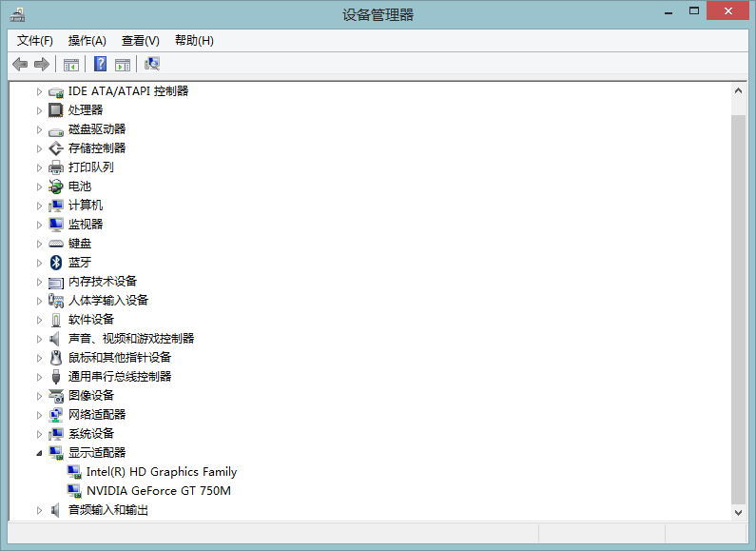Expand the 音频输入和输出 audio node
The height and width of the screenshot is (551, 756).
(x=39, y=510)
